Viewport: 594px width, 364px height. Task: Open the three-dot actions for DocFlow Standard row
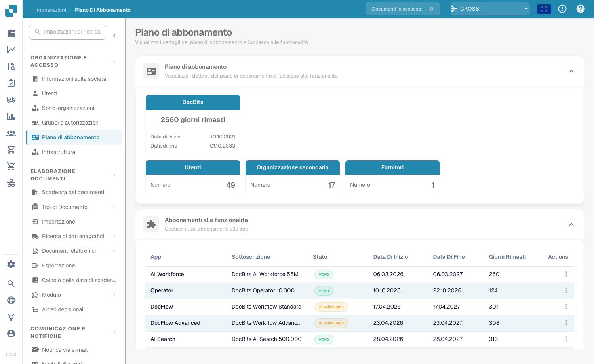click(x=566, y=307)
